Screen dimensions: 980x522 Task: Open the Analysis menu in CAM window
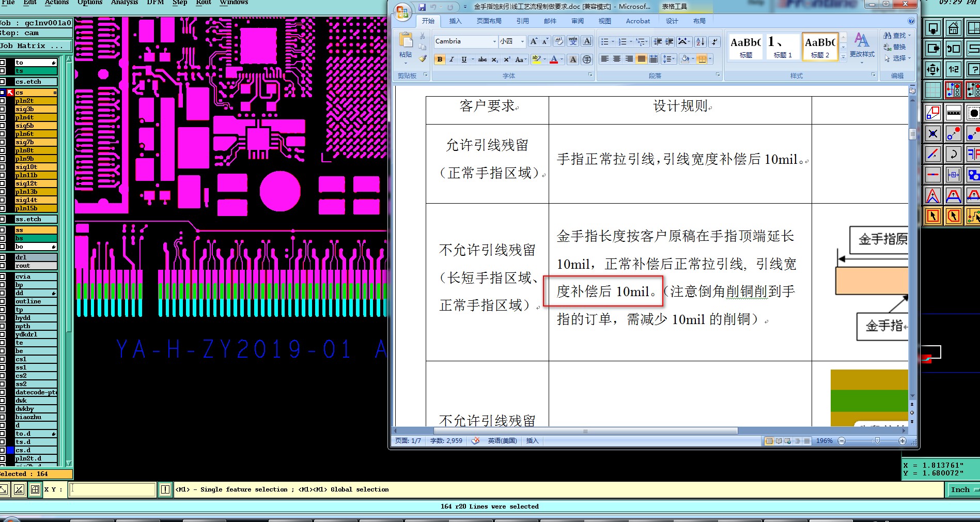[x=125, y=3]
